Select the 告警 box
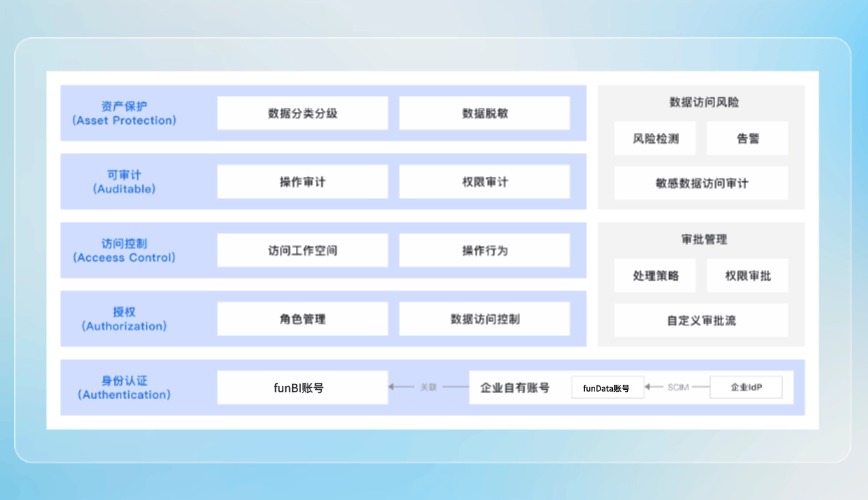 coord(747,138)
